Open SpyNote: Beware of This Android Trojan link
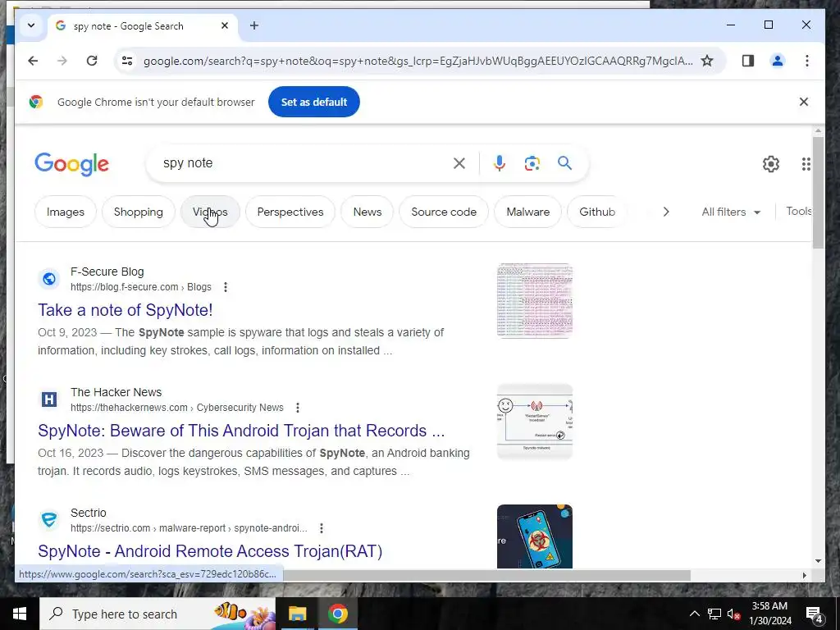 click(x=241, y=431)
